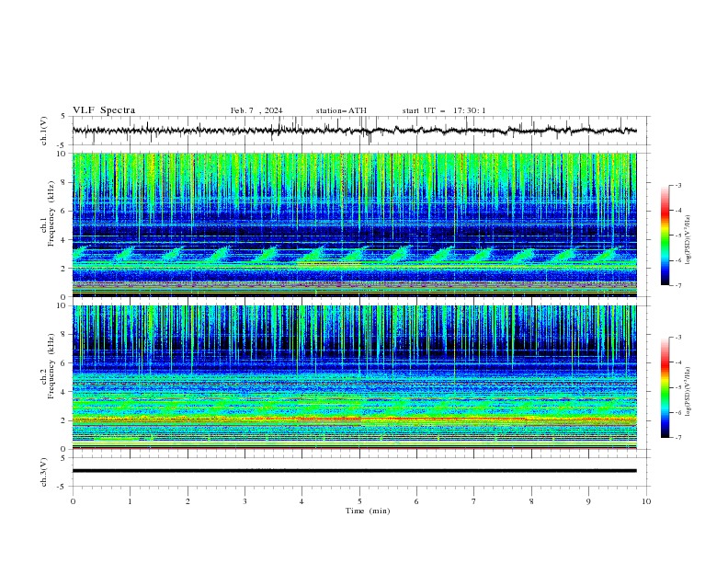Click the ch.3 flat waveform trace
Screen dimensions: 728x563
tap(354, 471)
